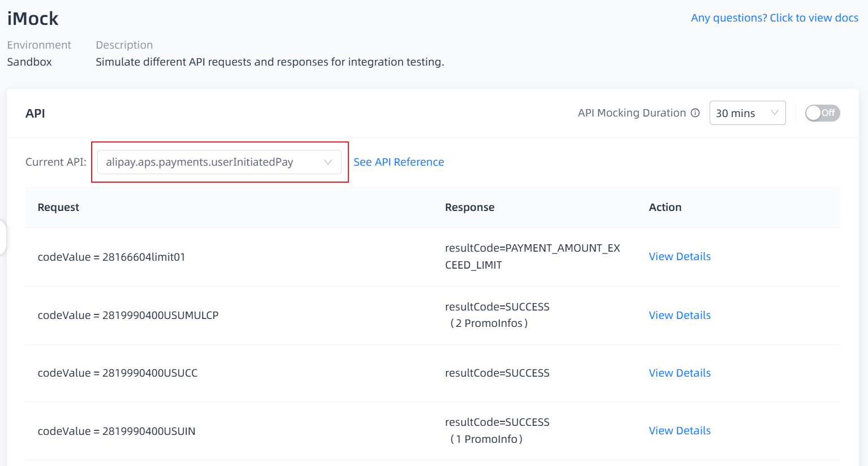Image resolution: width=868 pixels, height=466 pixels.
Task: Expand the Current API selector dropdown
Action: [x=219, y=162]
